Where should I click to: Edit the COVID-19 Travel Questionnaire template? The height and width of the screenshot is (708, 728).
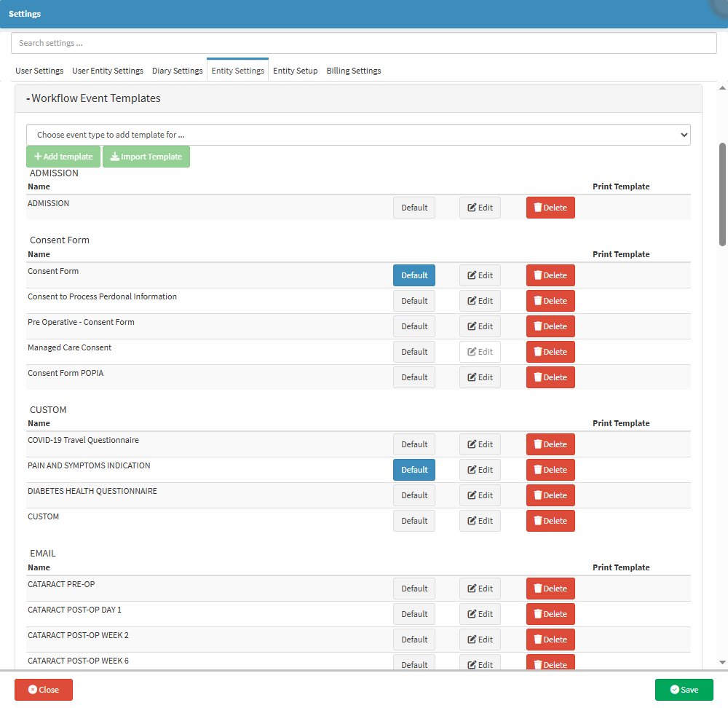pyautogui.click(x=480, y=444)
